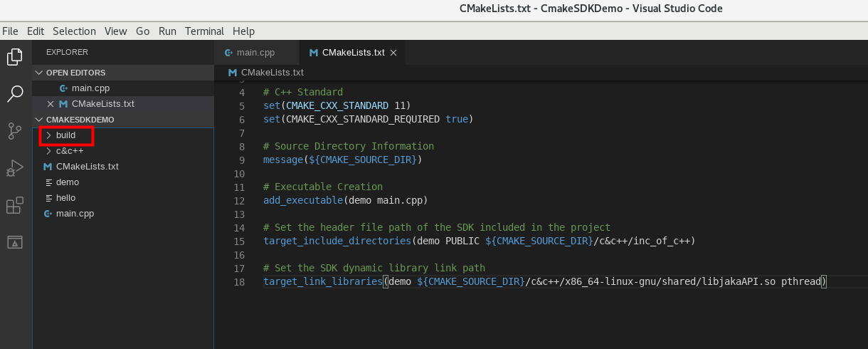Viewport: 868px width, 349px height.
Task: Click the Remote Explorer icon in activity bar
Action: (x=15, y=243)
